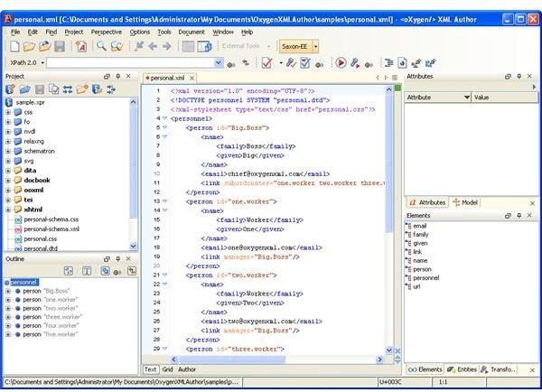This screenshot has height=392, width=542.
Task: Collapse the fold marker on line 13
Action: pyautogui.click(x=164, y=201)
